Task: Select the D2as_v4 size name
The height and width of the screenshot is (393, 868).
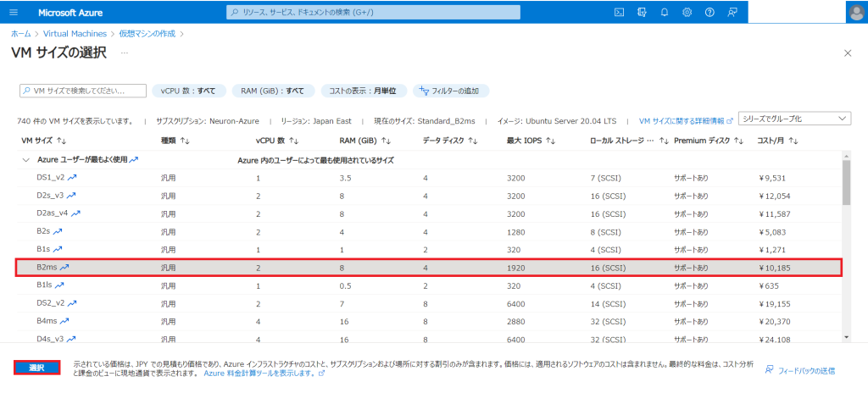Action: click(53, 213)
